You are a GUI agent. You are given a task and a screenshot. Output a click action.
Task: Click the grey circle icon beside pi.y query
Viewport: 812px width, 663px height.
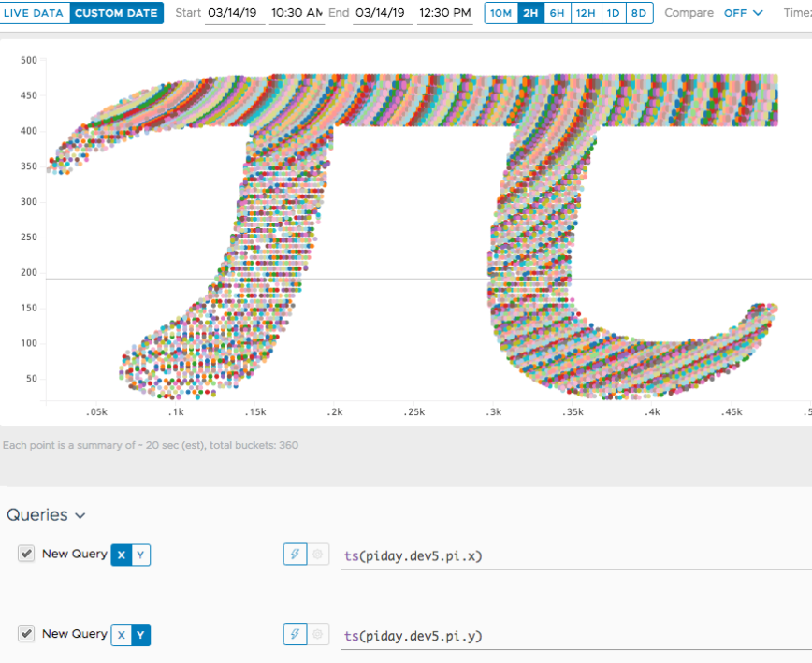pyautogui.click(x=318, y=635)
